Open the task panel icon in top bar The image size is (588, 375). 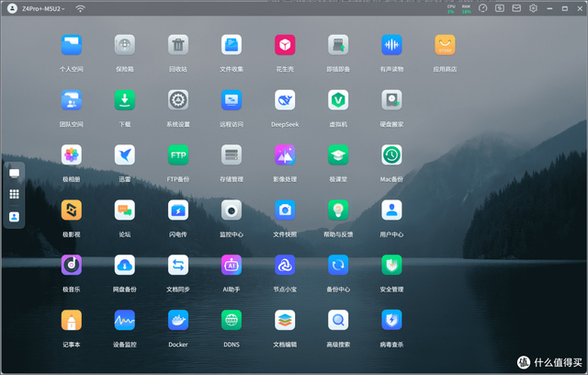500,8
